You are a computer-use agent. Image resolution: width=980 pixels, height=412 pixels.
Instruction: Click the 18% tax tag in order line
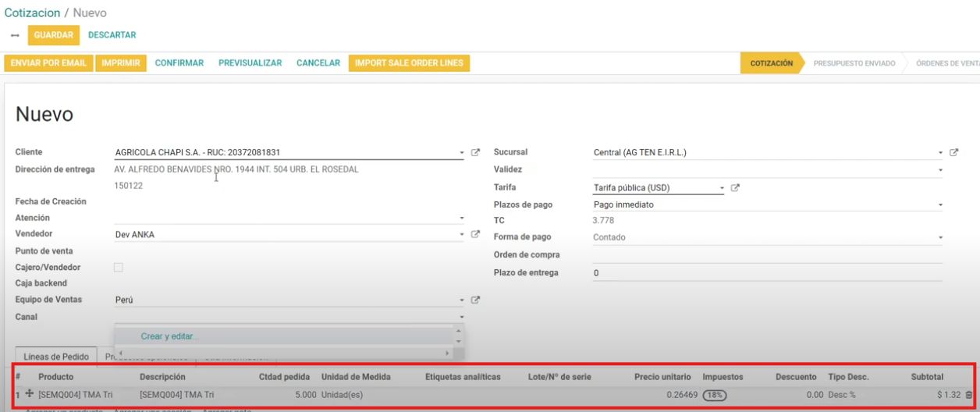(713, 396)
